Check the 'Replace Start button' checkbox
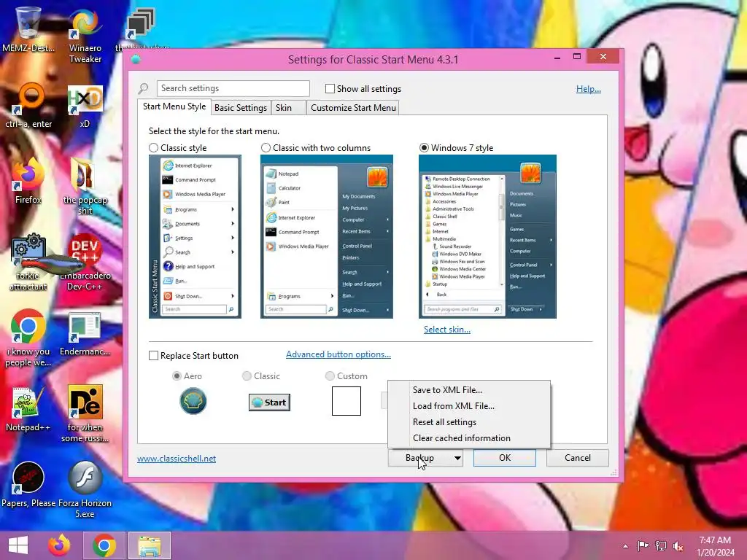Viewport: 747px width, 560px height. tap(153, 356)
